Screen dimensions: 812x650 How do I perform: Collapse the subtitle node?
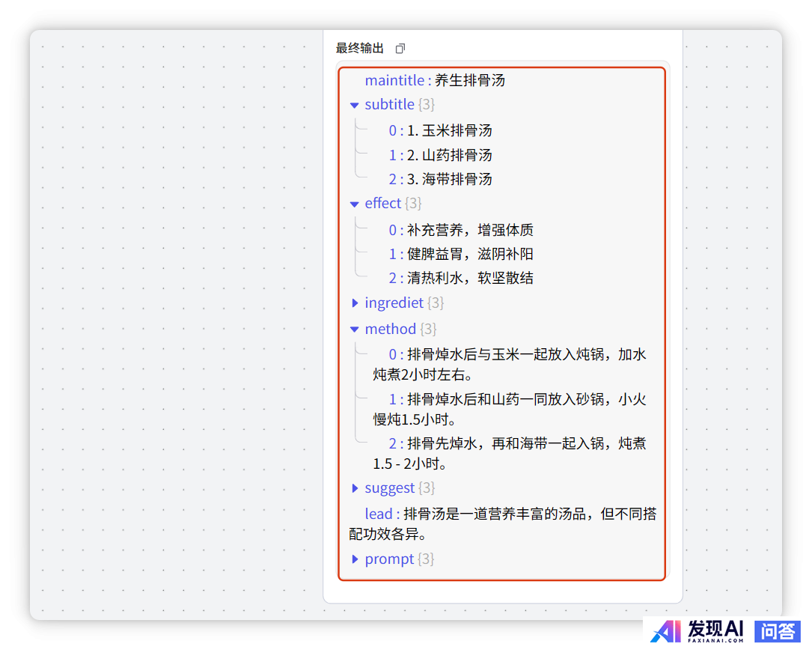(355, 105)
